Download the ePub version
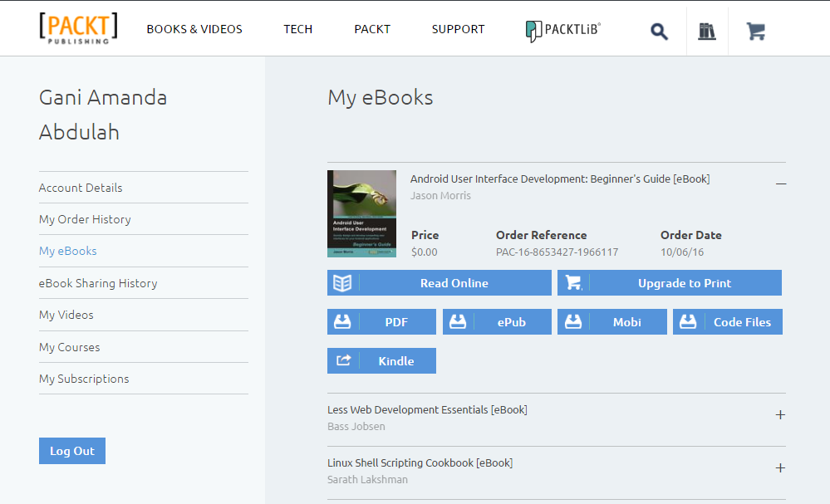The height and width of the screenshot is (504, 830). click(497, 321)
